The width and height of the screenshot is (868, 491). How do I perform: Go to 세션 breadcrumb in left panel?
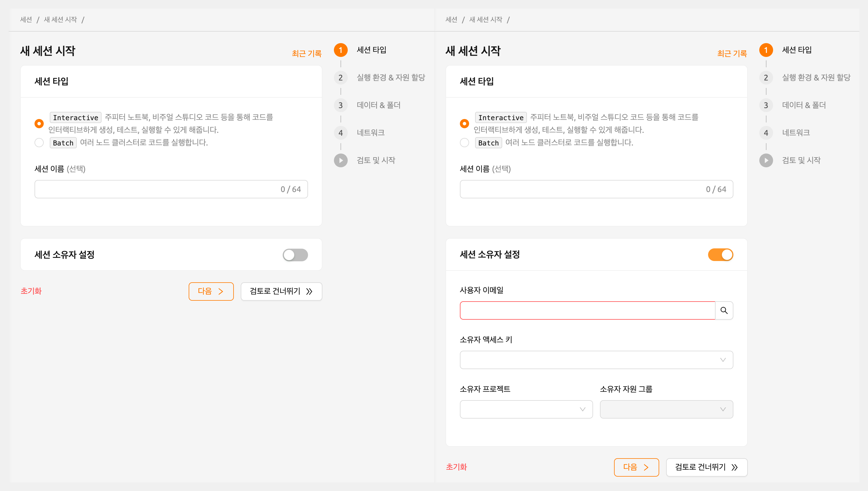[x=26, y=20]
